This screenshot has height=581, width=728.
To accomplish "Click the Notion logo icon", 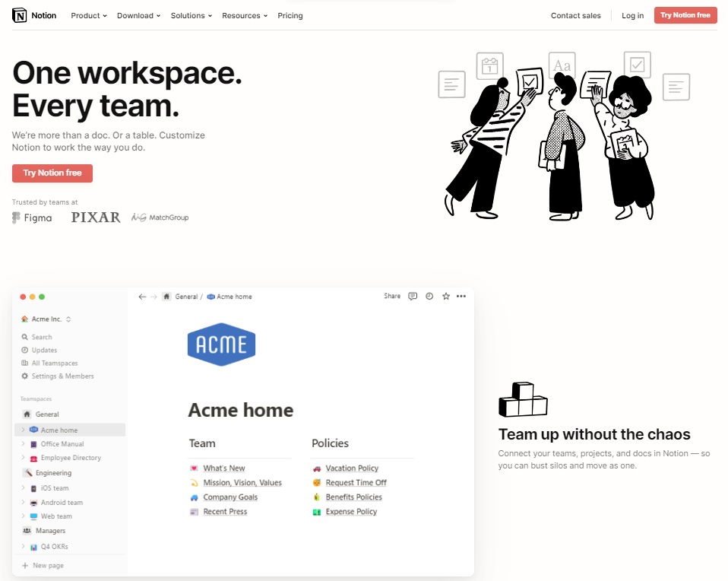I will tap(20, 15).
